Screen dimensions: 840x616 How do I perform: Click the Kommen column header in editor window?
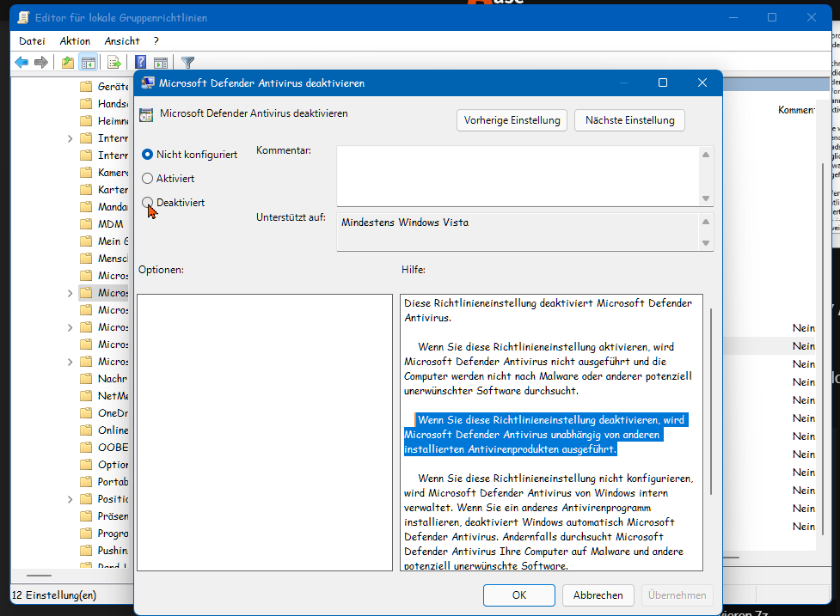click(x=796, y=110)
